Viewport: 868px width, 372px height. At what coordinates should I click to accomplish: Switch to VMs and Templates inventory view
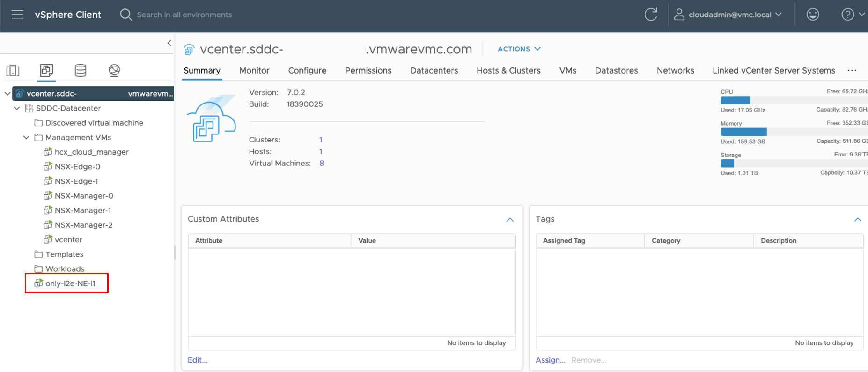(x=46, y=70)
